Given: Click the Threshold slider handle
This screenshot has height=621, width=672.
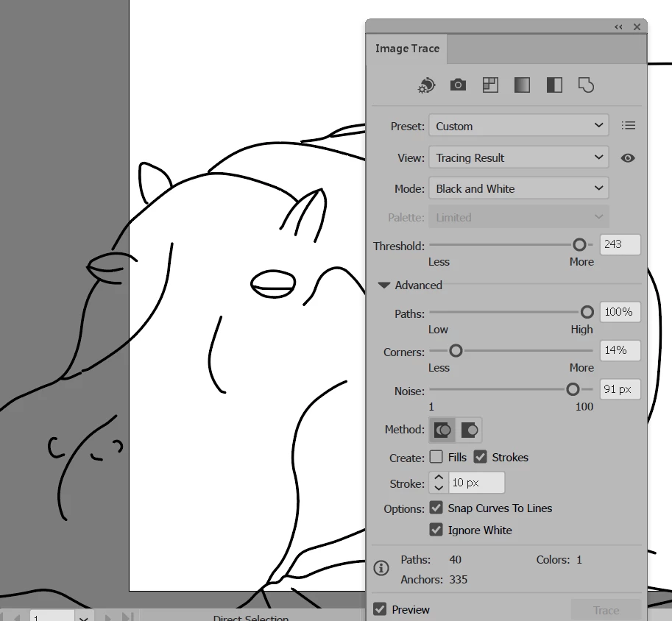Looking at the screenshot, I should [579, 245].
